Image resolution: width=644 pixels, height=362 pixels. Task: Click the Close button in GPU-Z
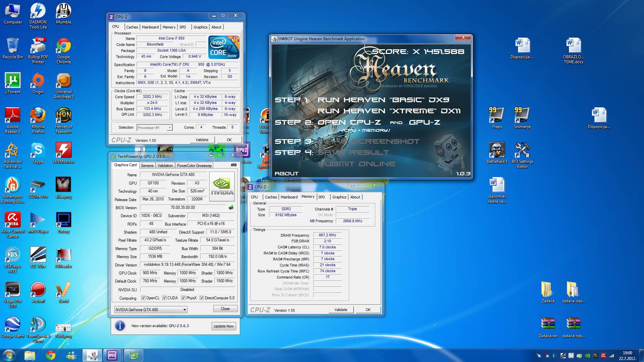[x=225, y=309]
